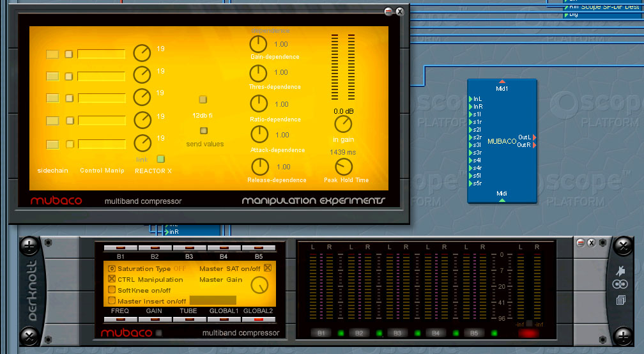Click the InR input port on MUBACO module
This screenshot has height=354, width=644.
pos(471,106)
